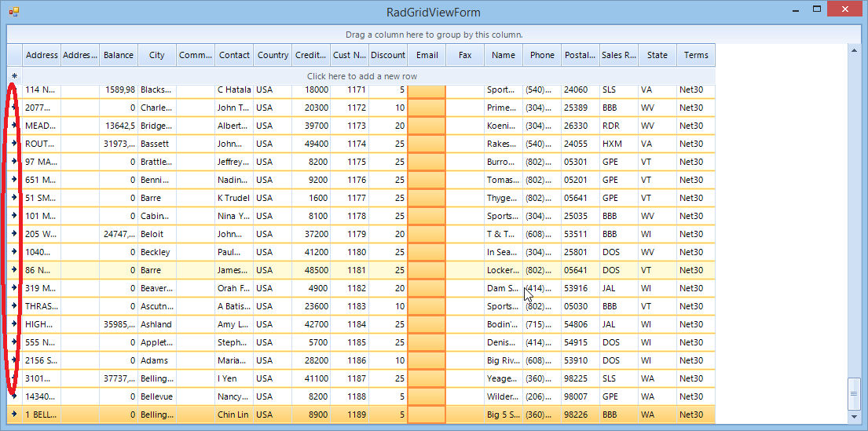The width and height of the screenshot is (868, 431).
Task: Select the credit value '49400' cell
Action: pyautogui.click(x=311, y=144)
